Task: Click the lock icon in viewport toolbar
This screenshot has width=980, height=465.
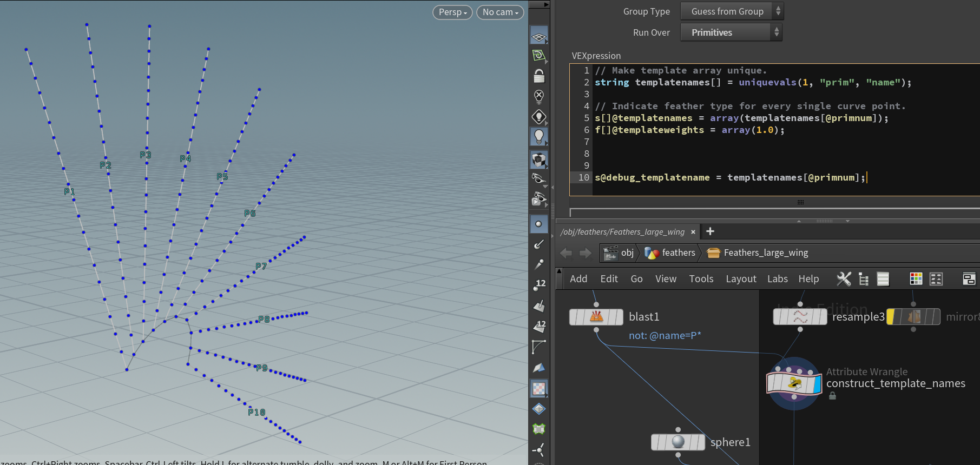Action: click(x=539, y=76)
